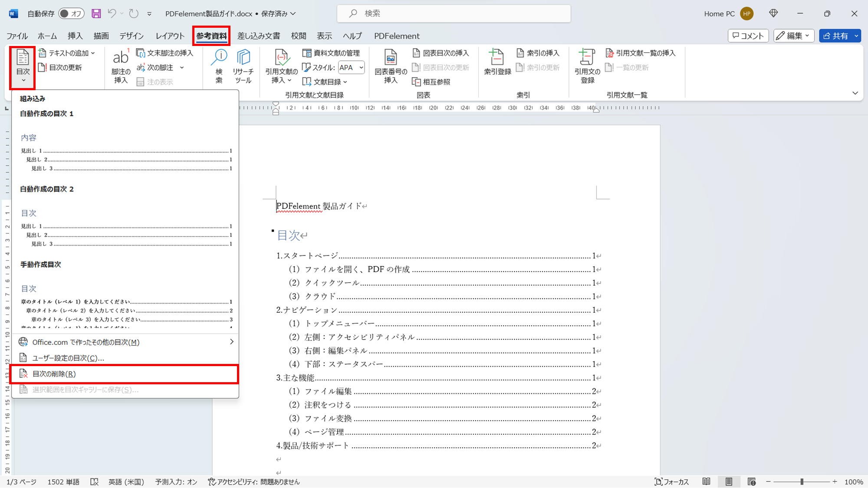Save the document with the save icon

(x=96, y=13)
